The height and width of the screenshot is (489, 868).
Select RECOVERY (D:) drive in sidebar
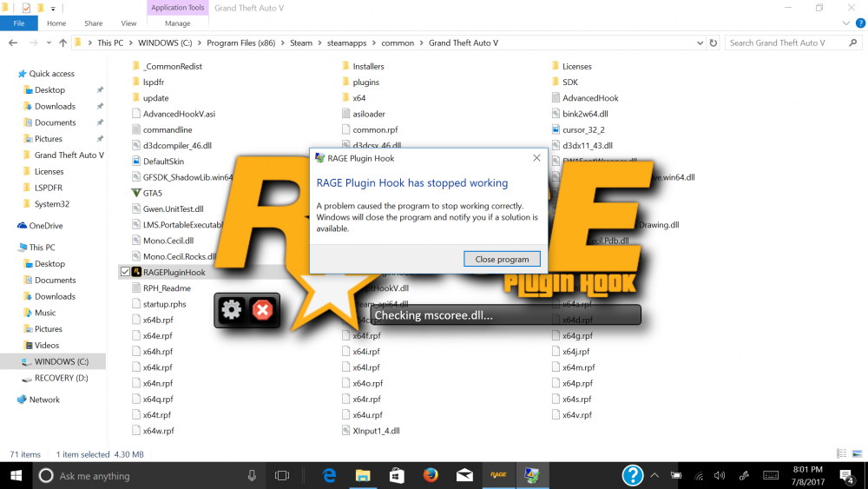(x=61, y=378)
